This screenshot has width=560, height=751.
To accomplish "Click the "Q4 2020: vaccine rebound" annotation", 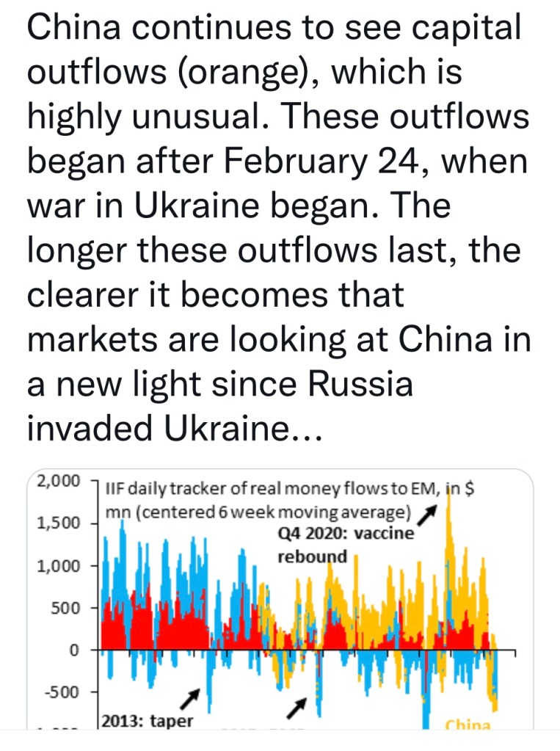I will (346, 545).
